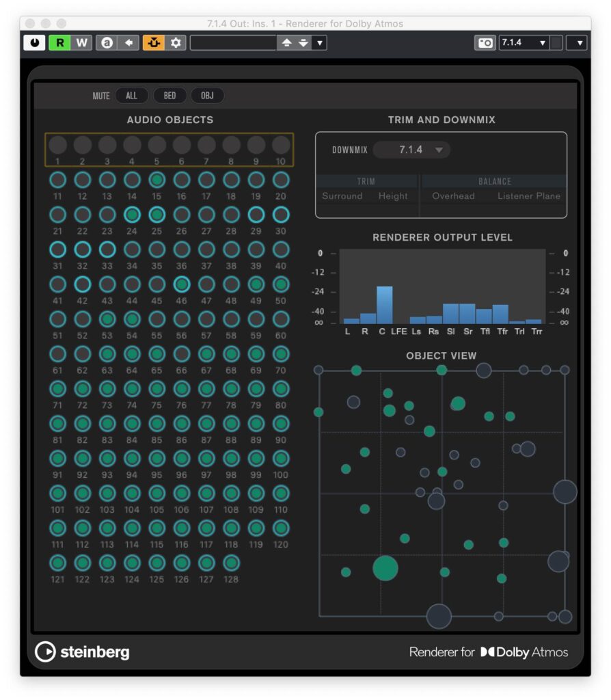Click audio object 30 indicator
Screen dimensions: 611x700
point(281,215)
